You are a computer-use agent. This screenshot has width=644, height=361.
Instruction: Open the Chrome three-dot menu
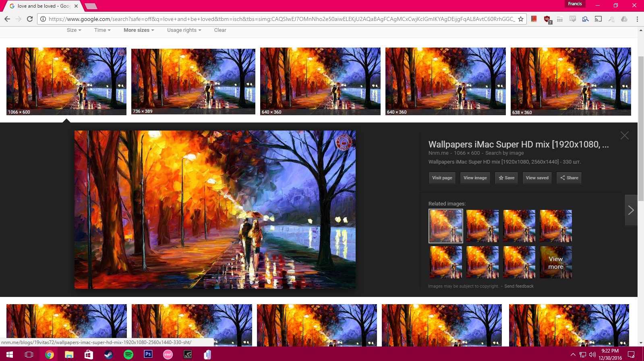pos(637,19)
